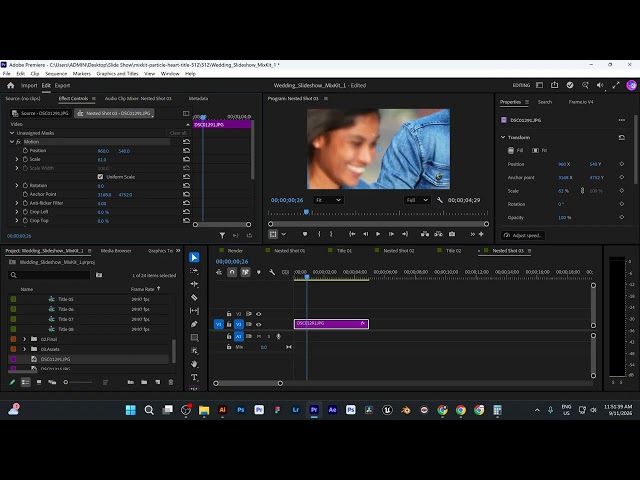Expand the Crop Left property
Screen dimensions: 640x480
(x=17, y=212)
